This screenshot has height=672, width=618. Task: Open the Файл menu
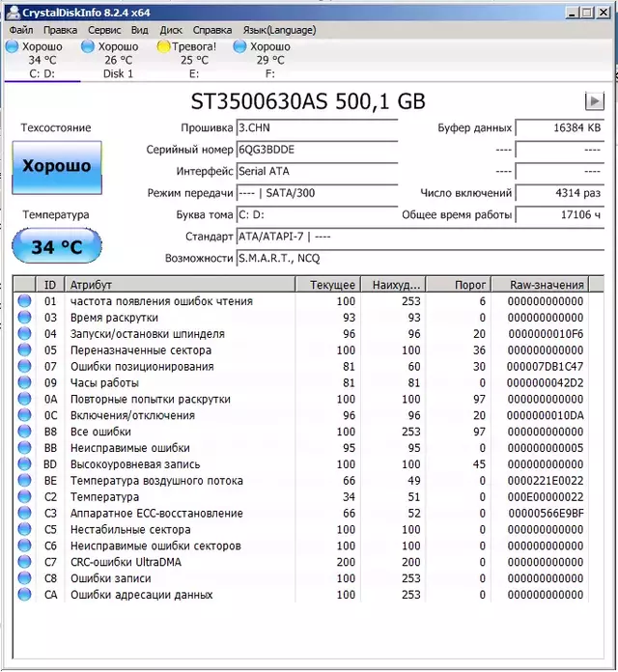21,30
